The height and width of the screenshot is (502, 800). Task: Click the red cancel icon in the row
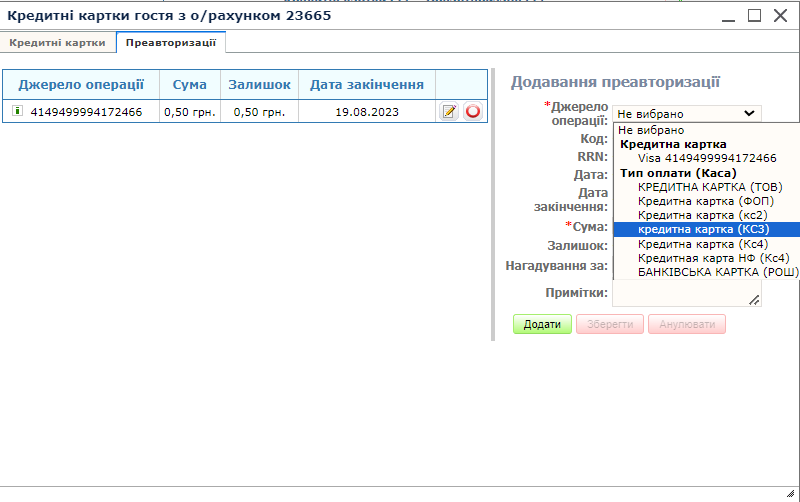point(473,112)
